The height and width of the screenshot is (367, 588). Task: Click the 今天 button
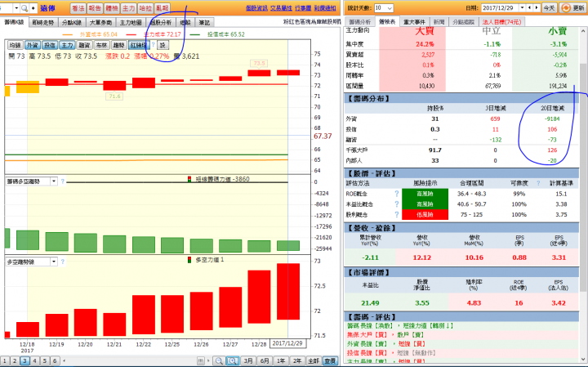pyautogui.click(x=549, y=8)
